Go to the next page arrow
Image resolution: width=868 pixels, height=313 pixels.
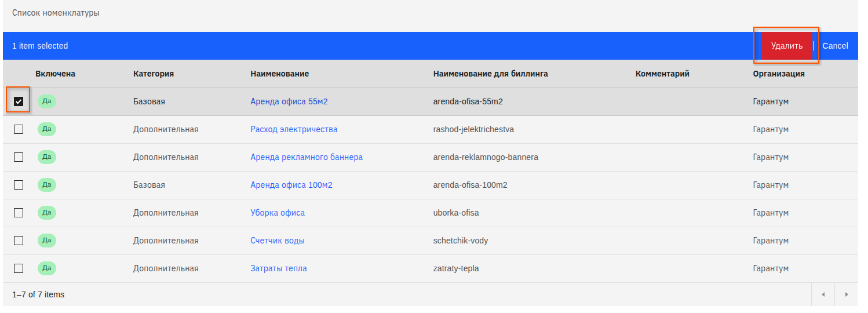tap(846, 294)
